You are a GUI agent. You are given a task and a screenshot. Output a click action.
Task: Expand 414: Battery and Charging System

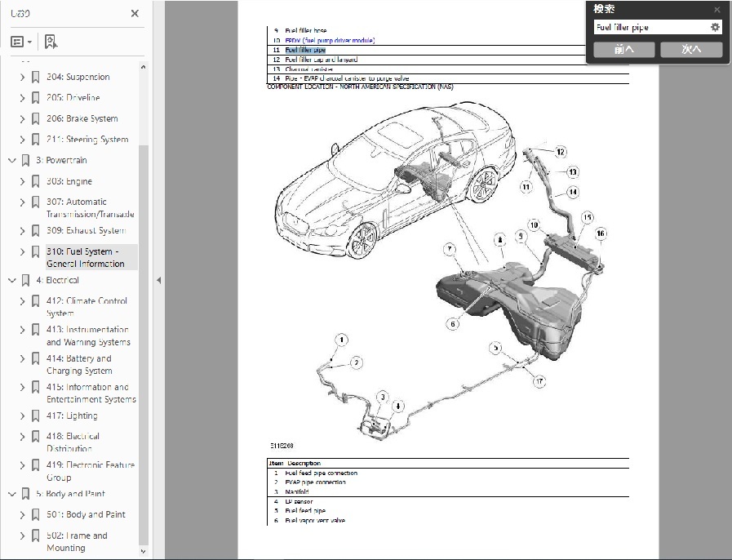pos(22,358)
